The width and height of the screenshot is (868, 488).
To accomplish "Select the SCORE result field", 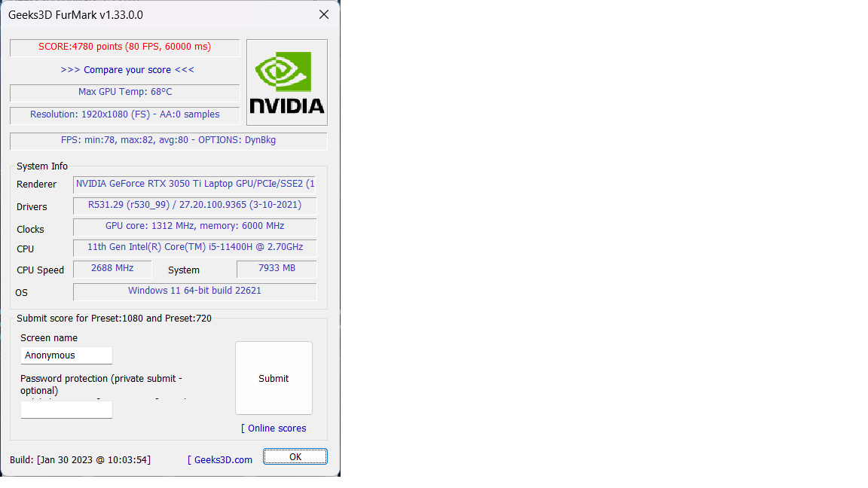I will (124, 47).
